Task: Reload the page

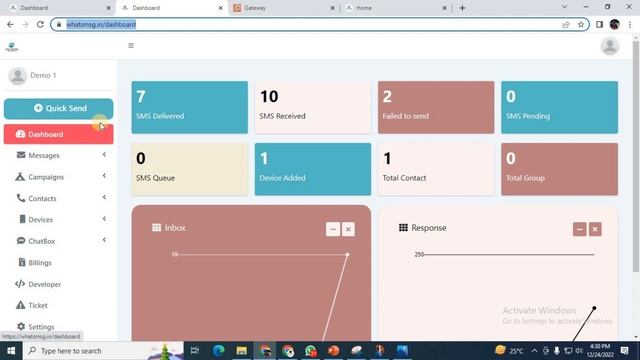Action: pos(40,24)
